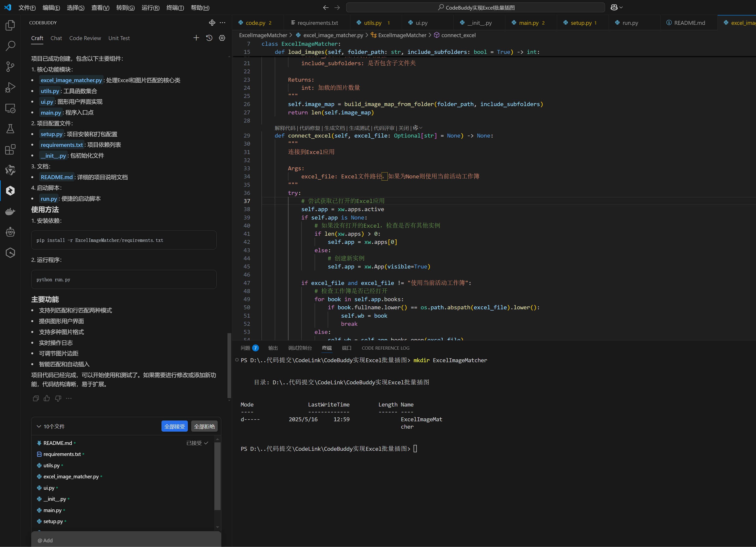Start a new CodeBuddy chat
Image resolution: width=756 pixels, height=547 pixels.
click(x=196, y=38)
